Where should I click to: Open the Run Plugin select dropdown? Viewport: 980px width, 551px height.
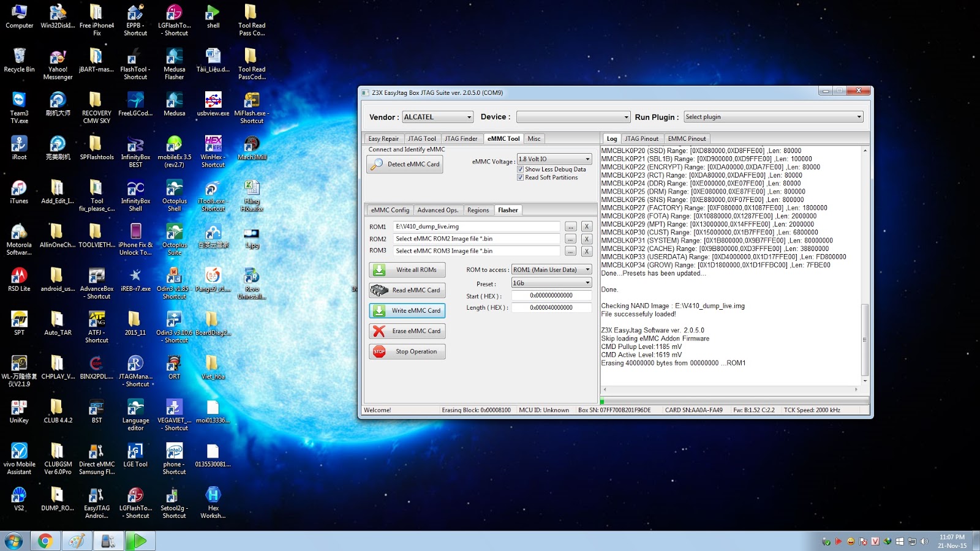774,117
